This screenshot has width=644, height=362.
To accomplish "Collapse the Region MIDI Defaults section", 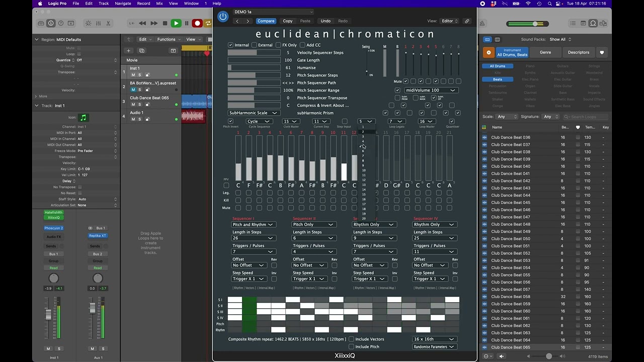I will [x=36, y=39].
